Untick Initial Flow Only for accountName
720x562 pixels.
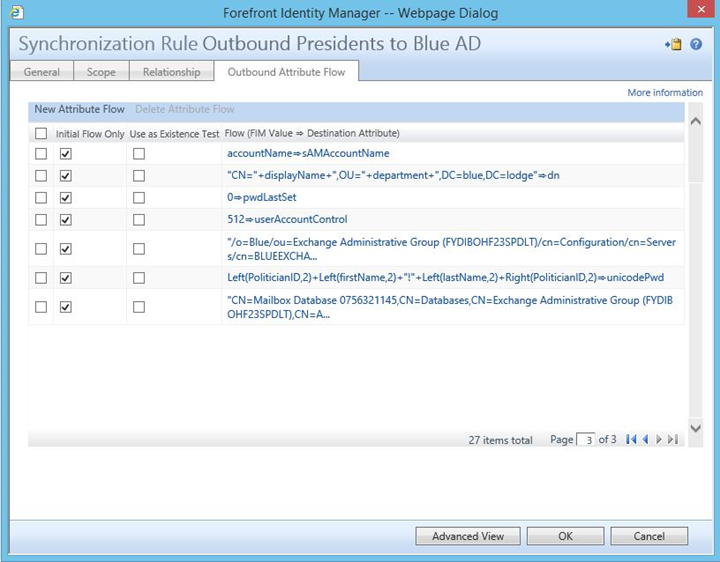coord(66,153)
